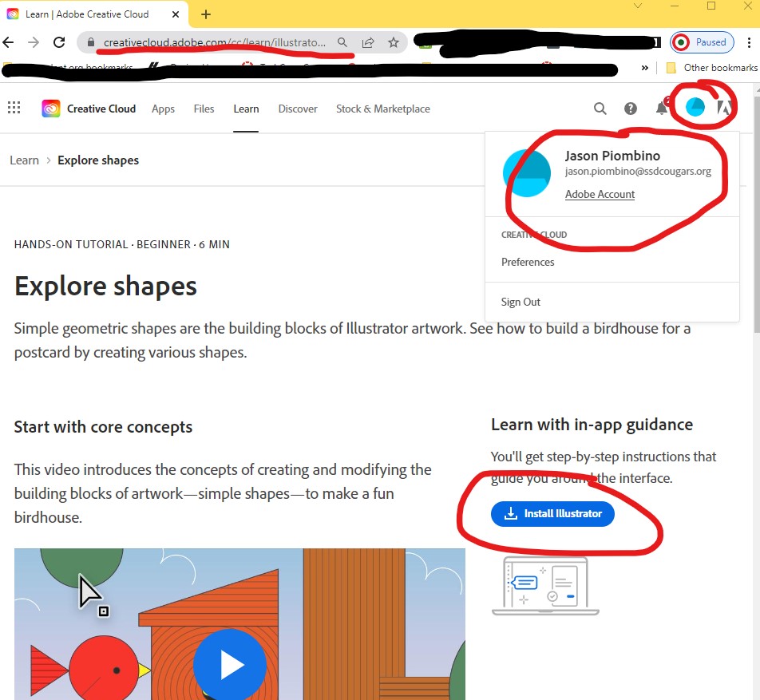This screenshot has width=760, height=700.
Task: Open the help question mark icon
Action: coord(630,109)
